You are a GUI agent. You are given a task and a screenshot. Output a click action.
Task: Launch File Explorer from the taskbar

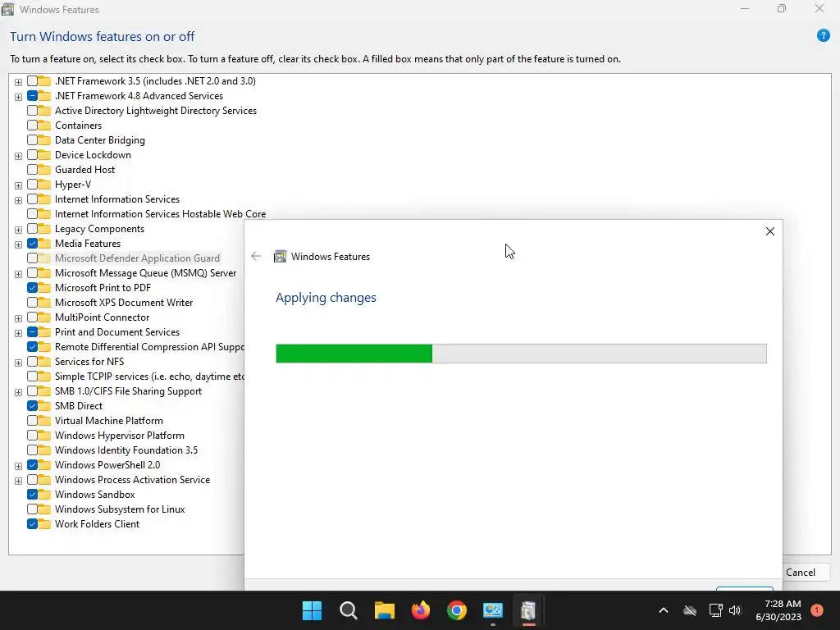tap(384, 610)
